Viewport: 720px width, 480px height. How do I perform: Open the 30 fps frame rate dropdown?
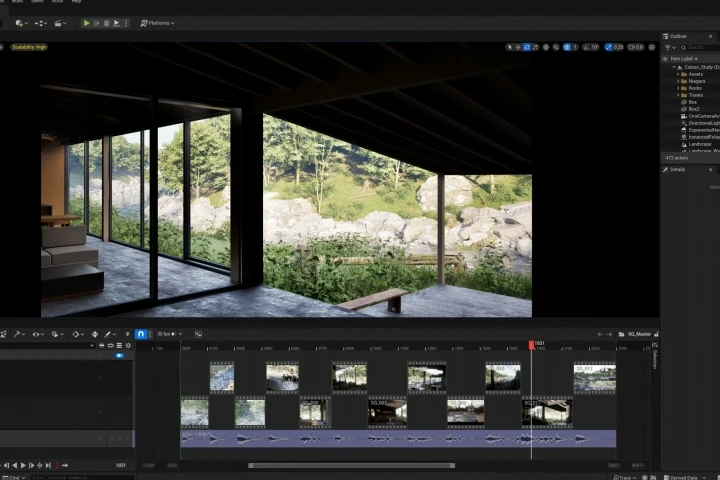pos(169,334)
